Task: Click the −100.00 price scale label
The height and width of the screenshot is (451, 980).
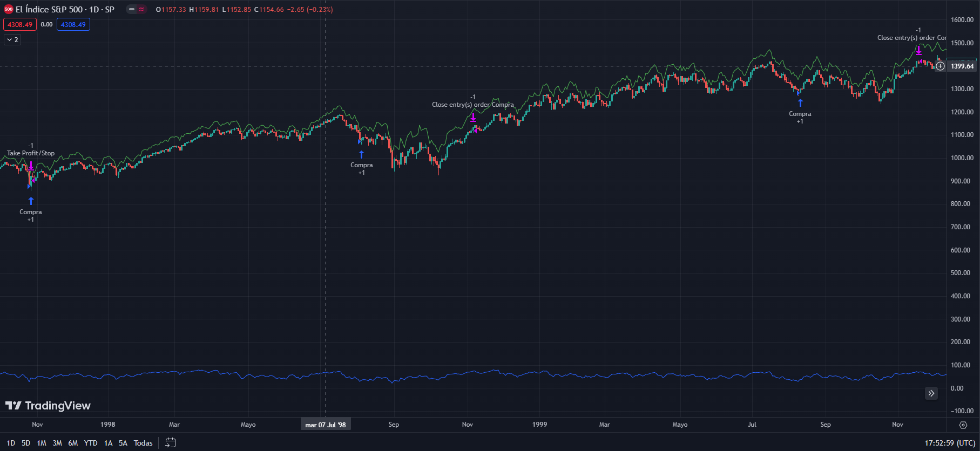Action: tap(962, 411)
